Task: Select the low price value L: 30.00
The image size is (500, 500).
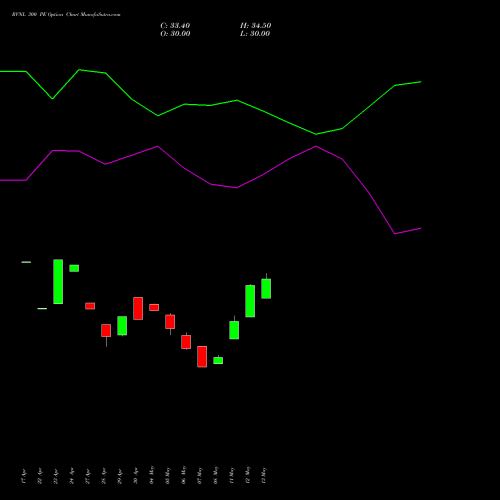Action: (x=255, y=34)
